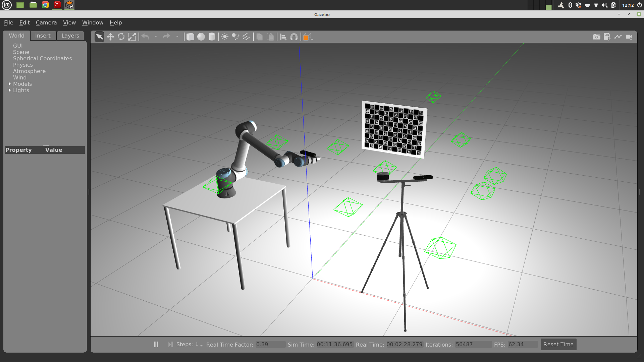Select Physics in the World tree
Screen dimensions: 644x362
click(x=23, y=65)
